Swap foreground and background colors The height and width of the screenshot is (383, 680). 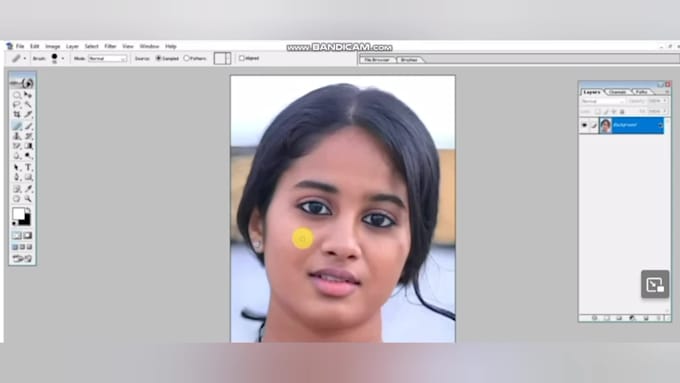(28, 209)
